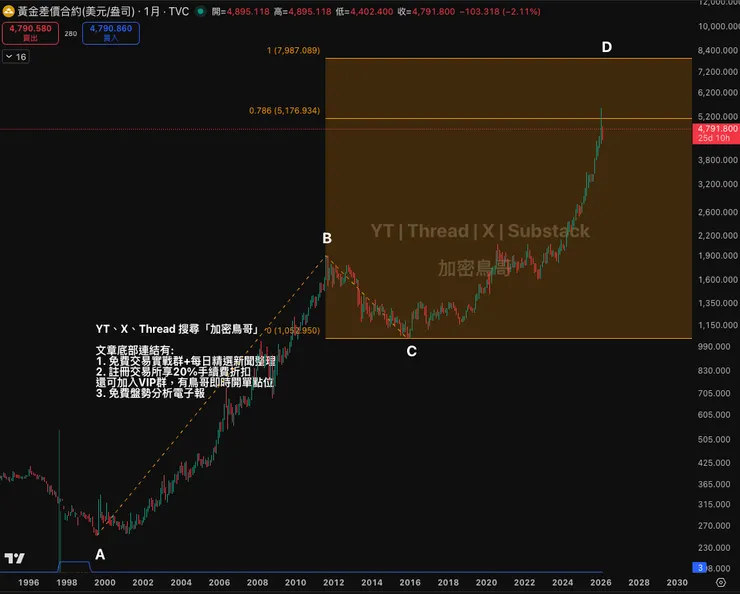740x594 pixels.
Task: Click the 開=4,895.118 open value in header
Action: (x=241, y=11)
